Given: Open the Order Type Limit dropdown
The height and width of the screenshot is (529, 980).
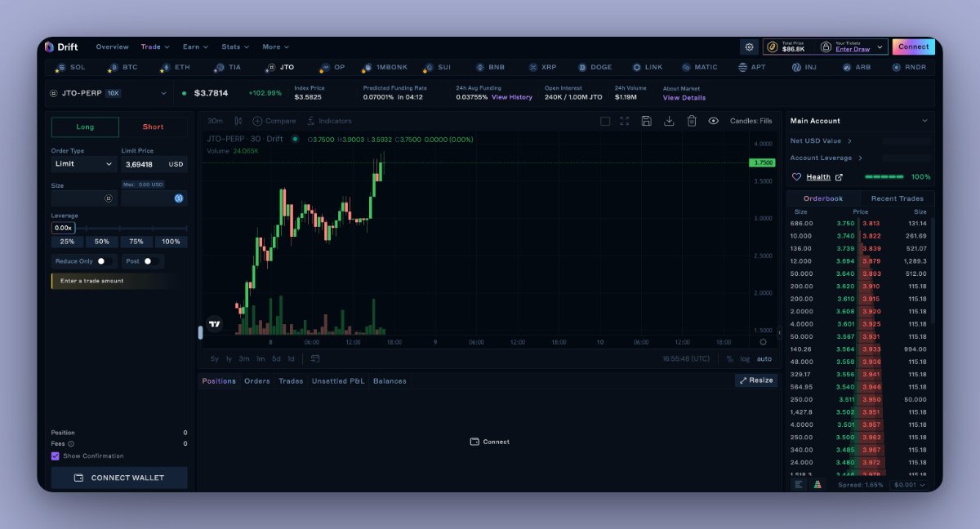Looking at the screenshot, I should (85, 164).
